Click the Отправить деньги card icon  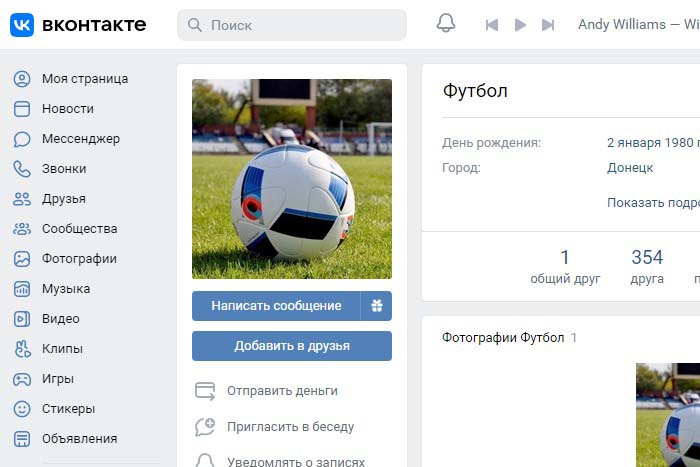pyautogui.click(x=205, y=391)
